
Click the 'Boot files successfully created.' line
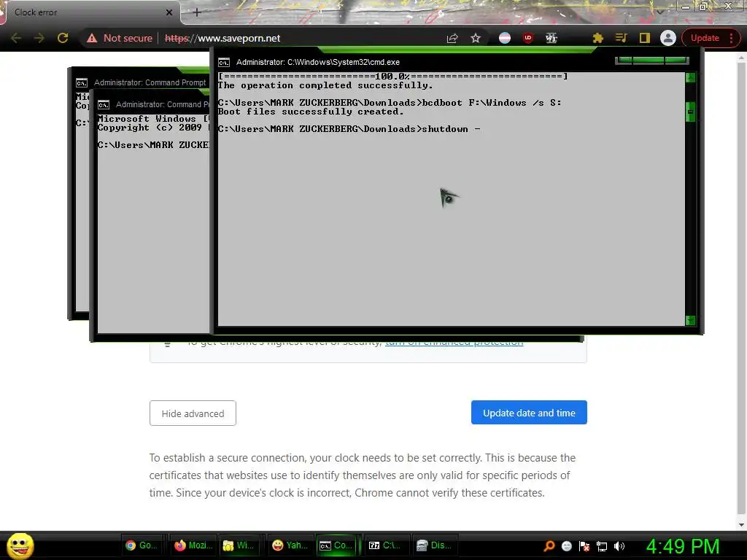[x=311, y=112]
